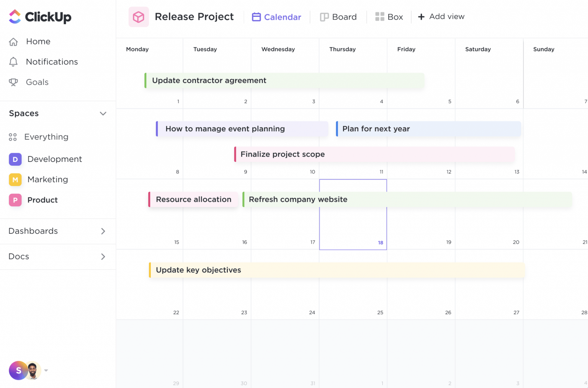The width and height of the screenshot is (588, 388).
Task: Select the Update key objectives task bar
Action: pyautogui.click(x=198, y=270)
